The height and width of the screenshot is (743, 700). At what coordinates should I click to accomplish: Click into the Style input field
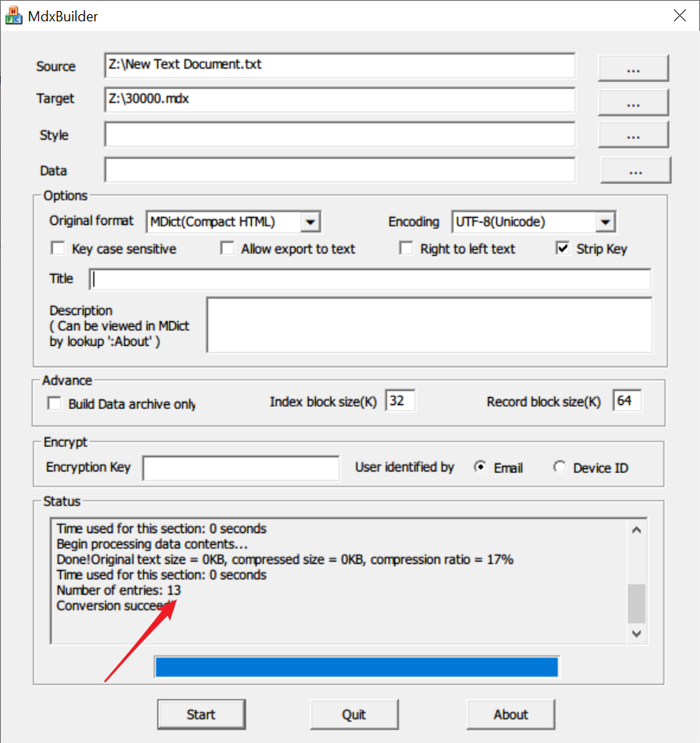click(x=340, y=134)
